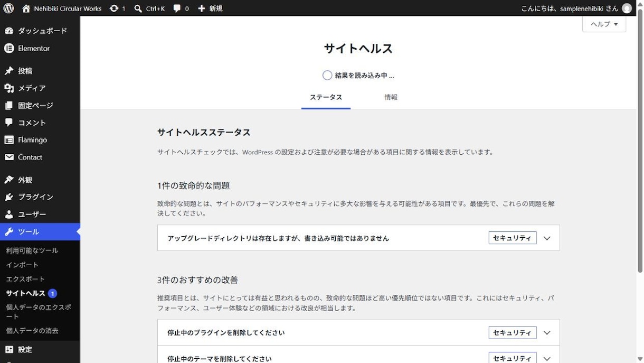Click 停止中のプラグインを削除してください title
Image resolution: width=644 pixels, height=363 pixels.
pyautogui.click(x=226, y=333)
